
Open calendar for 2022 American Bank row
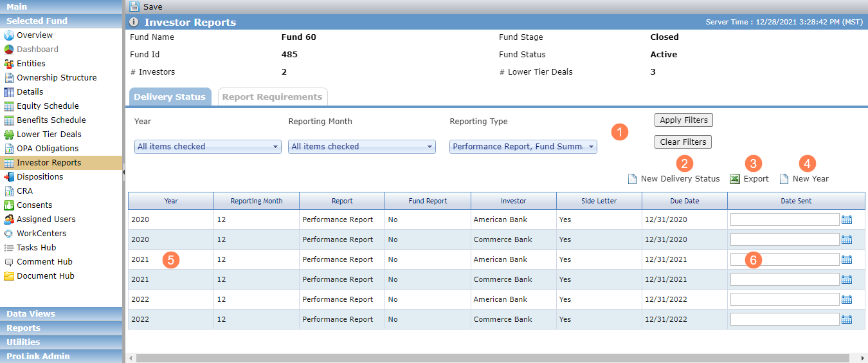(x=847, y=299)
